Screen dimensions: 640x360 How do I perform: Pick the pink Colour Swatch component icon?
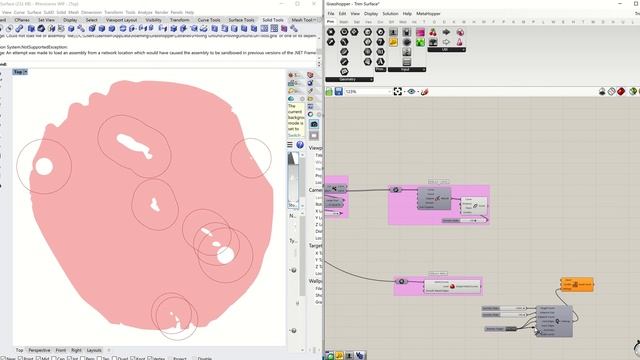click(420, 32)
